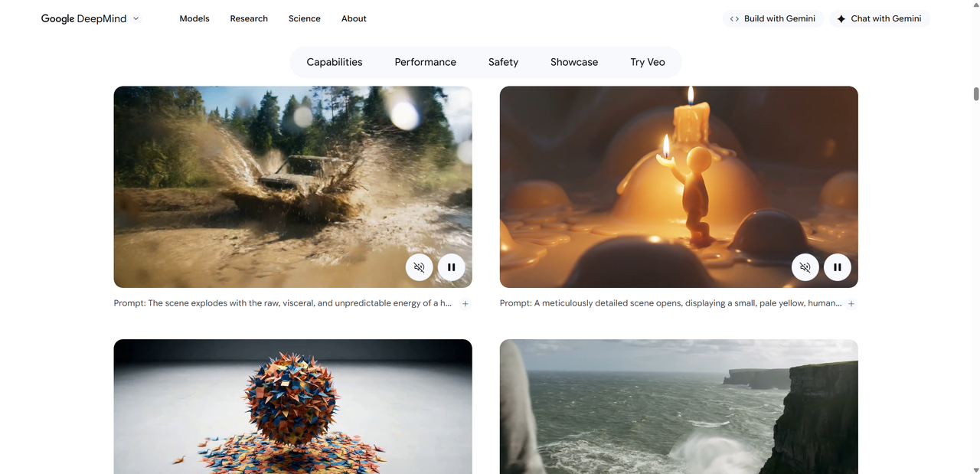
Task: Click the Try Veo tab
Action: coord(648,62)
